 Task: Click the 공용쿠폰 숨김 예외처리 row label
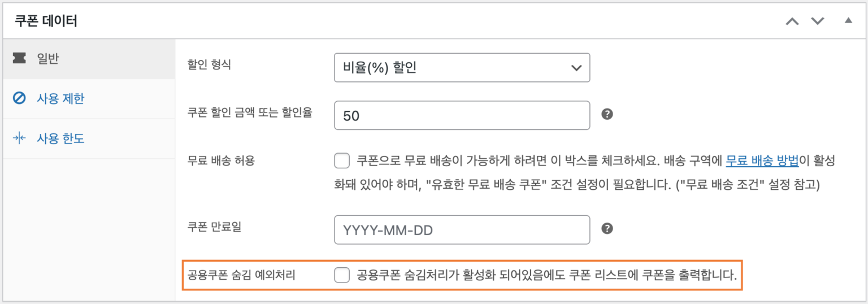(242, 276)
